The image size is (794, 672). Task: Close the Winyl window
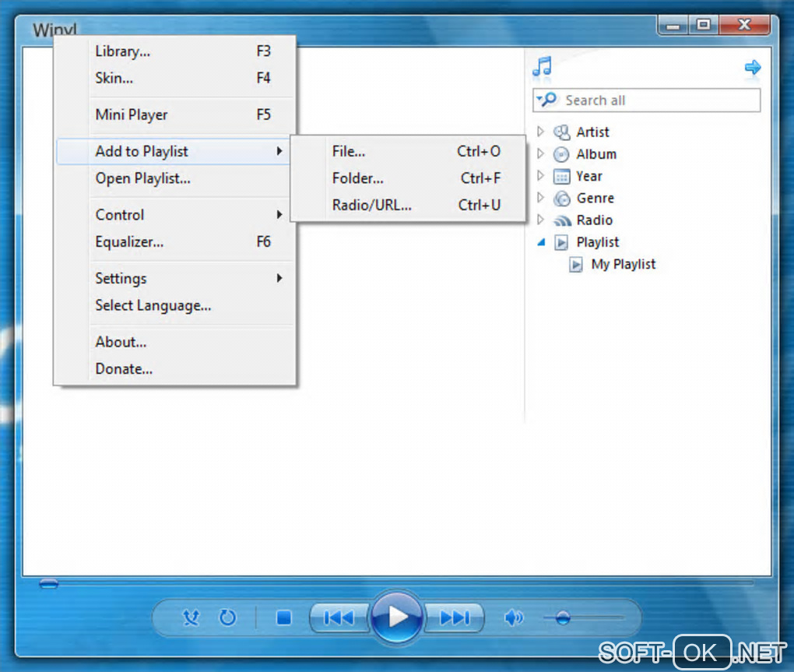click(744, 25)
